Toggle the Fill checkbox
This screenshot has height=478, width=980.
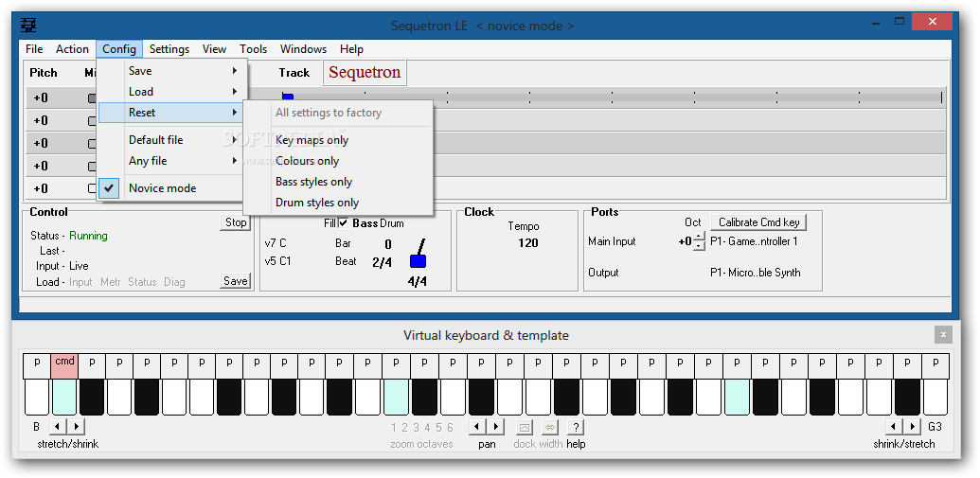(x=344, y=223)
